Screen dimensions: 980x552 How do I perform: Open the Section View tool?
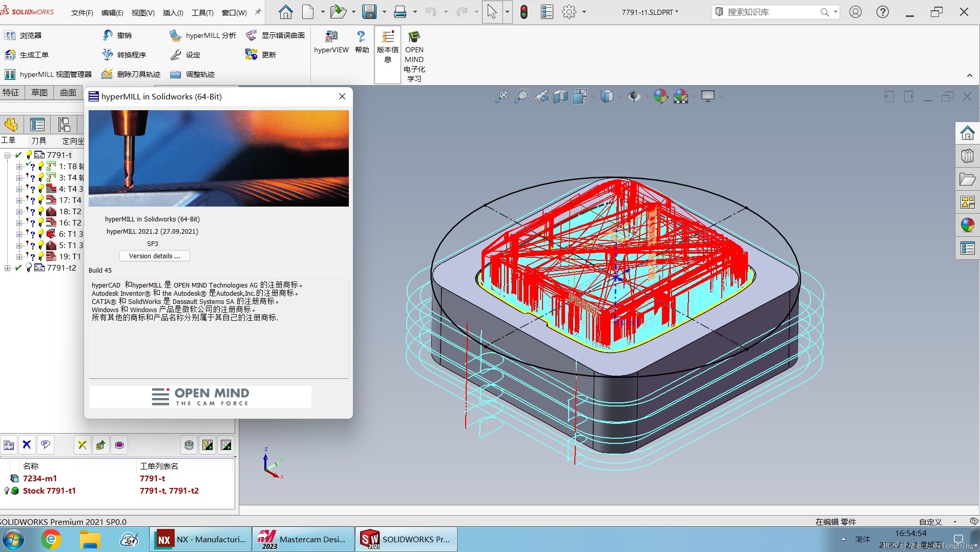pos(560,96)
